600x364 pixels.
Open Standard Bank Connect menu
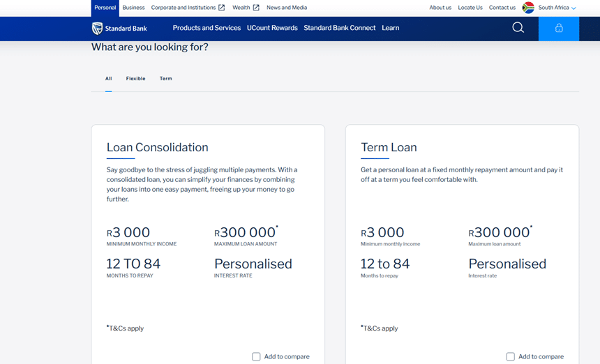point(339,28)
